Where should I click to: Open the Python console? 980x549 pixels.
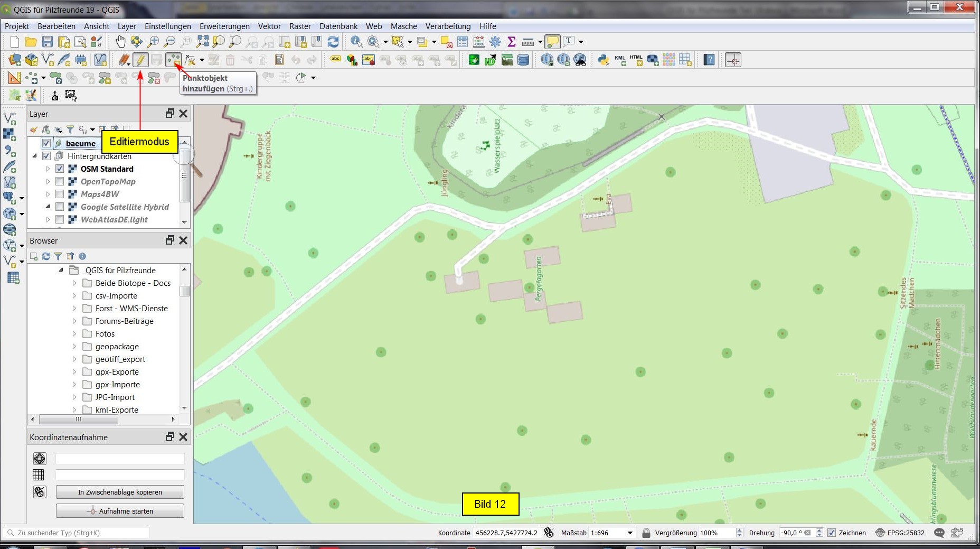pos(603,60)
